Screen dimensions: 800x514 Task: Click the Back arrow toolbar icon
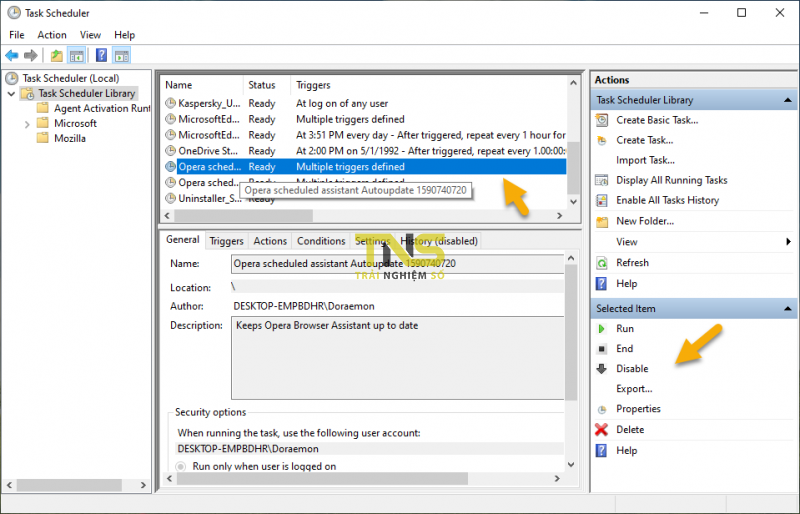click(x=12, y=55)
